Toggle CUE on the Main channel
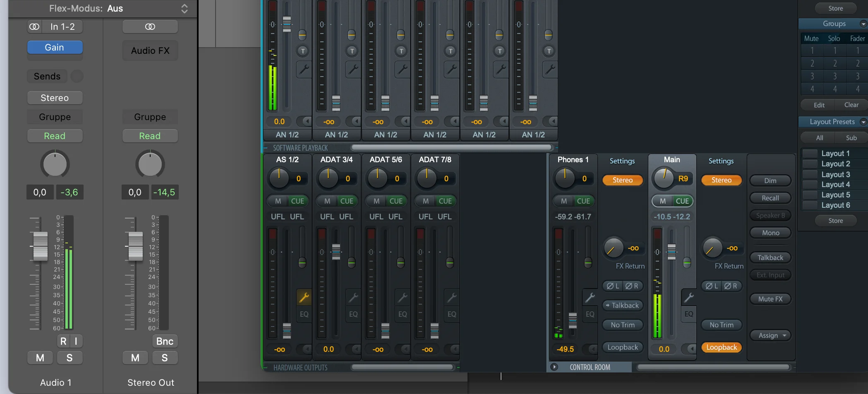The height and width of the screenshot is (394, 868). coord(682,201)
